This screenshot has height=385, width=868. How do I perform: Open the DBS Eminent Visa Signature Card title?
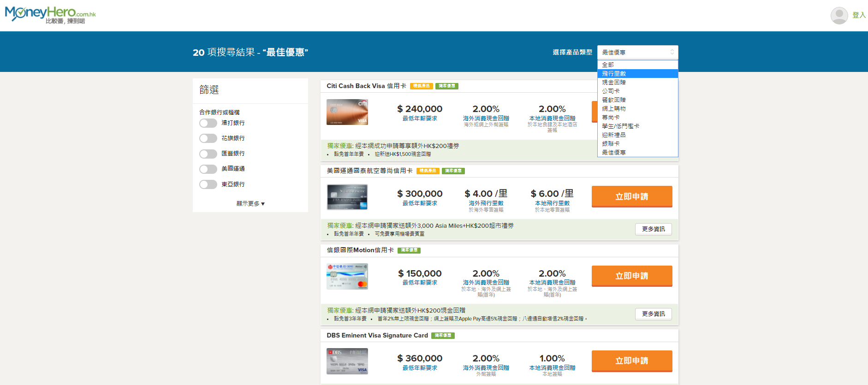pyautogui.click(x=377, y=336)
